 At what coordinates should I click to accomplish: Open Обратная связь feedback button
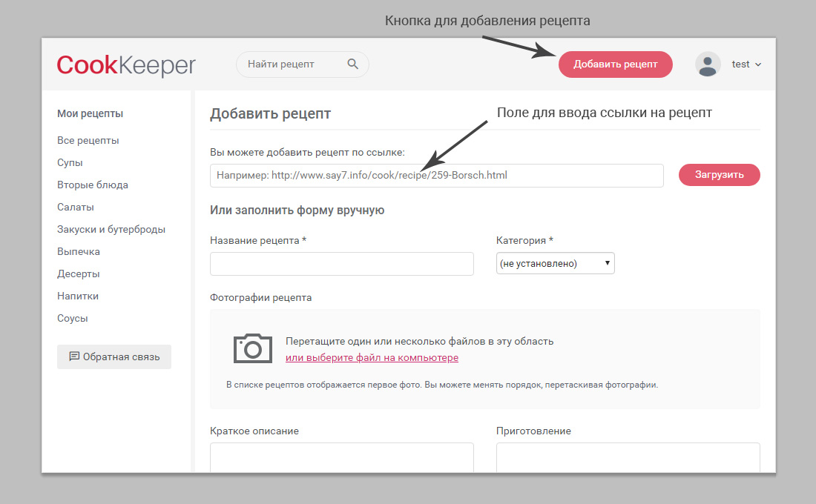pos(114,357)
